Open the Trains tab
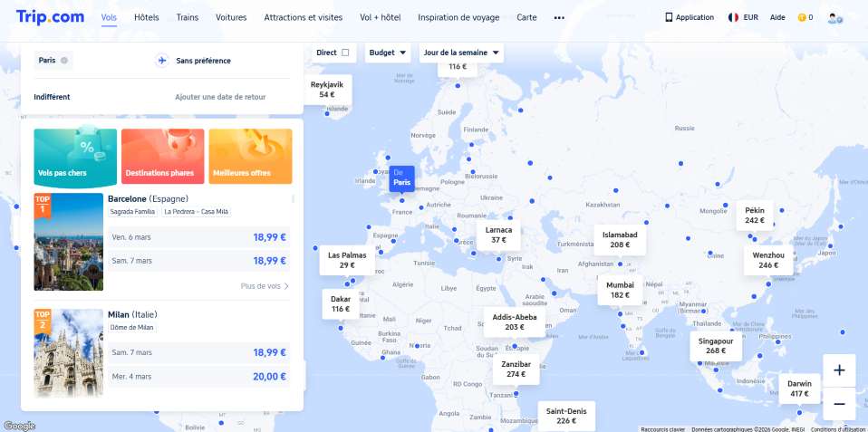 188,17
